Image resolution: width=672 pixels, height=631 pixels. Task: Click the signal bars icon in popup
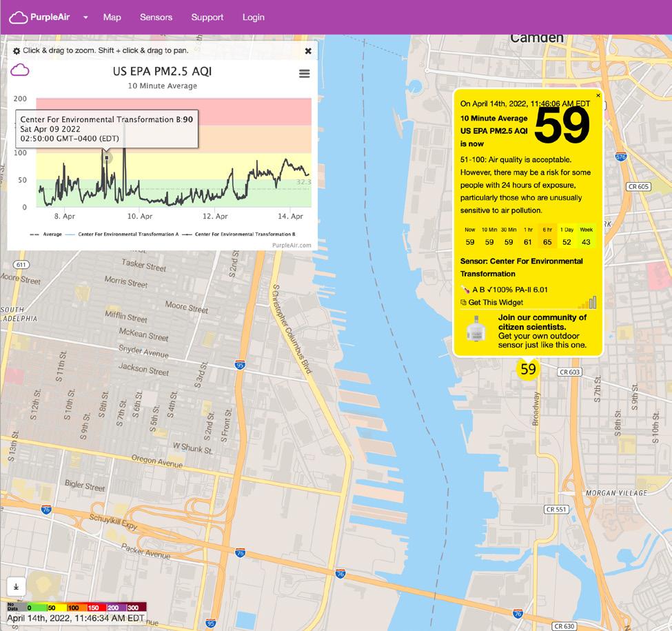tap(587, 303)
